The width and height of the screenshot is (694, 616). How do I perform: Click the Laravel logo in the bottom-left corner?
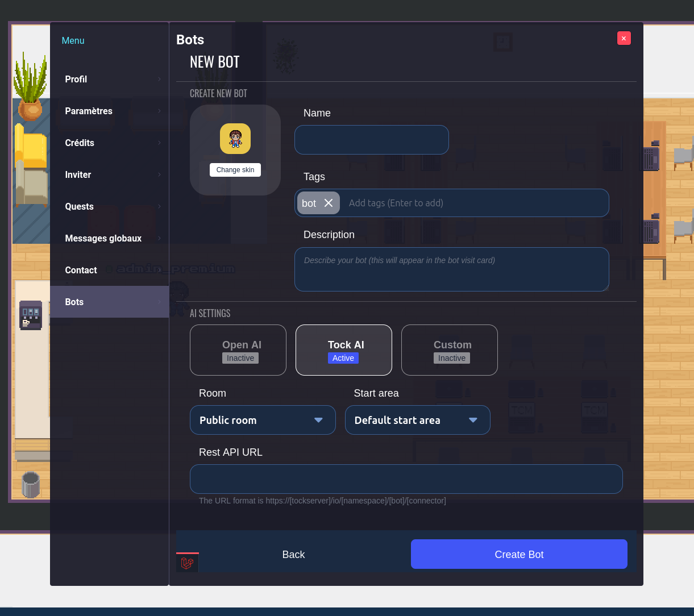point(188,562)
